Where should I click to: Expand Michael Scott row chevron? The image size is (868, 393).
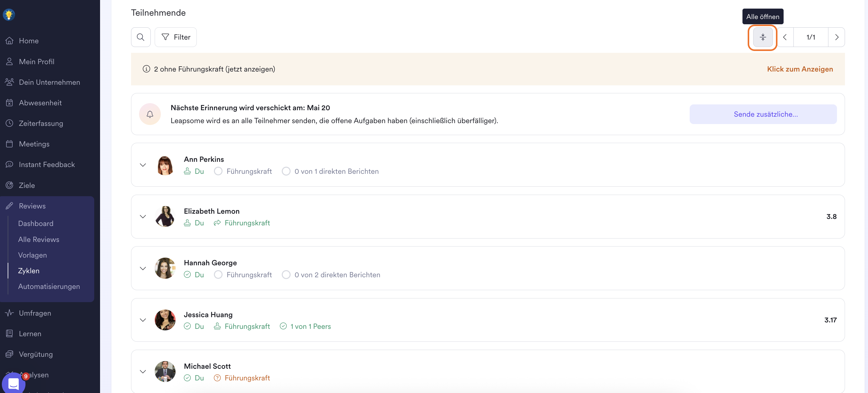click(143, 372)
